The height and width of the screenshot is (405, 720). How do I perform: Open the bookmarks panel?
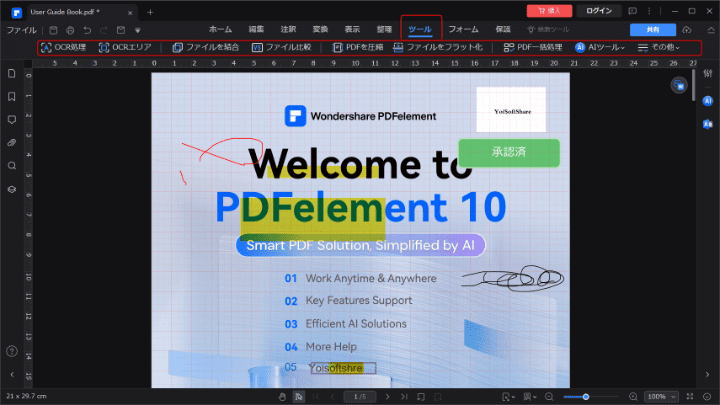point(12,96)
